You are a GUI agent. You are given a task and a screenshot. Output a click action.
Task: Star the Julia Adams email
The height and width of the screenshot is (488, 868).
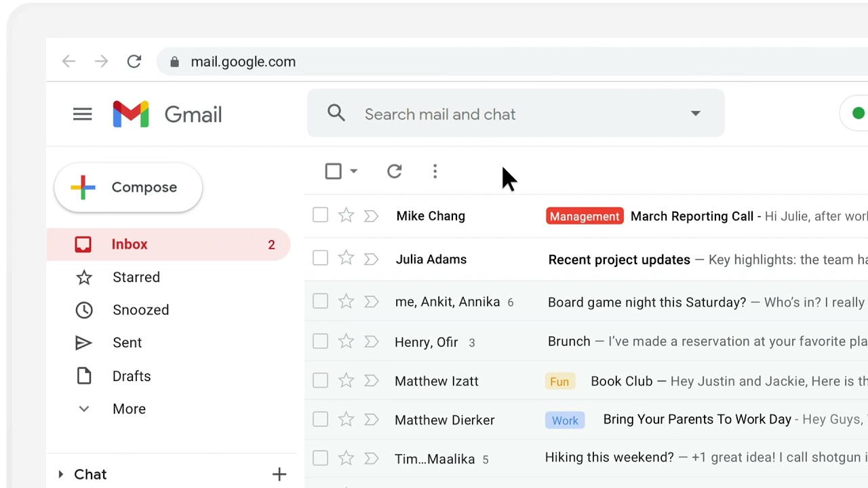point(346,258)
